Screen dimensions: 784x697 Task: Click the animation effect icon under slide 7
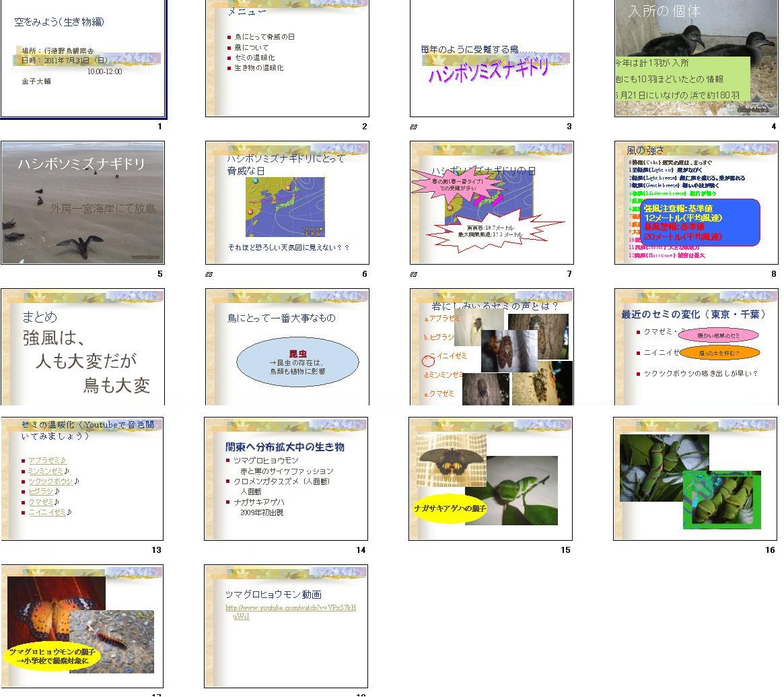click(x=413, y=274)
